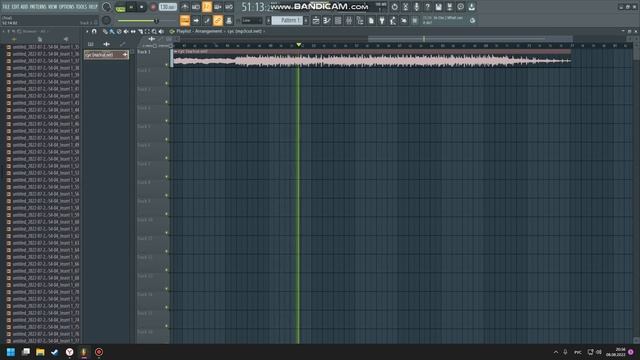
Task: Toggle the step-editing arrow icon
Action: coord(196,20)
